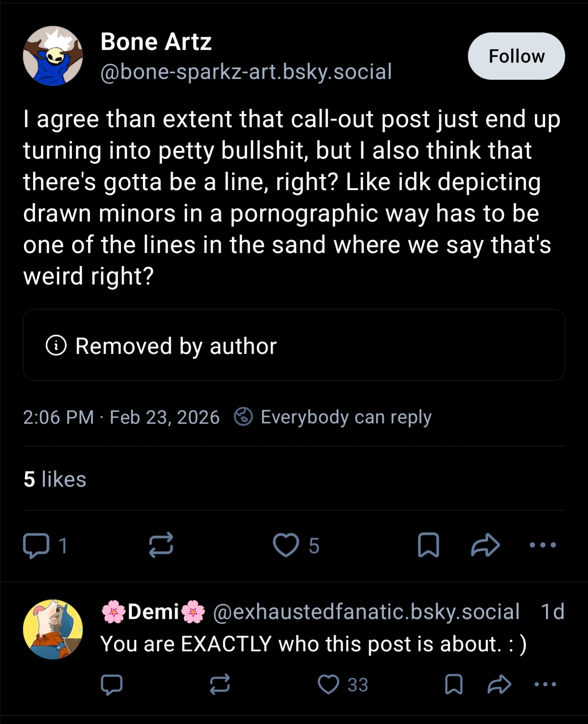This screenshot has width=588, height=724.
Task: Open the @bone-sparkz-art.bsky.social handle
Action: 246,72
